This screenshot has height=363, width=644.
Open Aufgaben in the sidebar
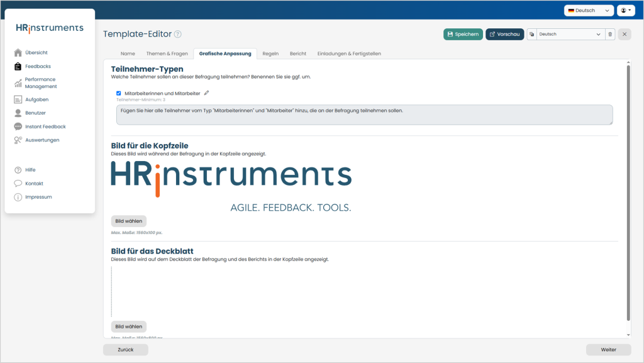pyautogui.click(x=36, y=99)
